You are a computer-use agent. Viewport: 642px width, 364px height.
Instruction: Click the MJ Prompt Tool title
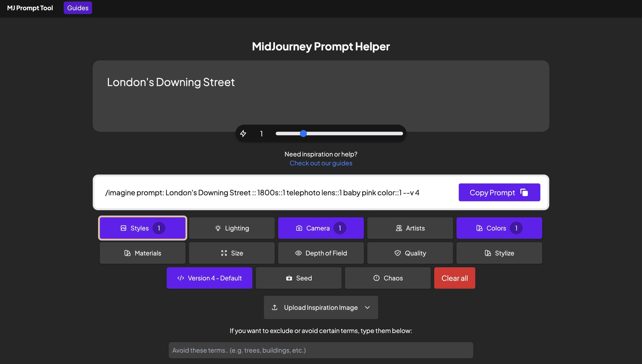[30, 8]
